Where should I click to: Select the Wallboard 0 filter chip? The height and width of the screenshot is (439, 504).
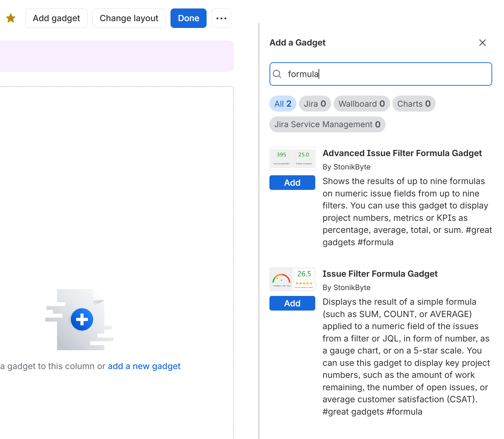(x=361, y=104)
